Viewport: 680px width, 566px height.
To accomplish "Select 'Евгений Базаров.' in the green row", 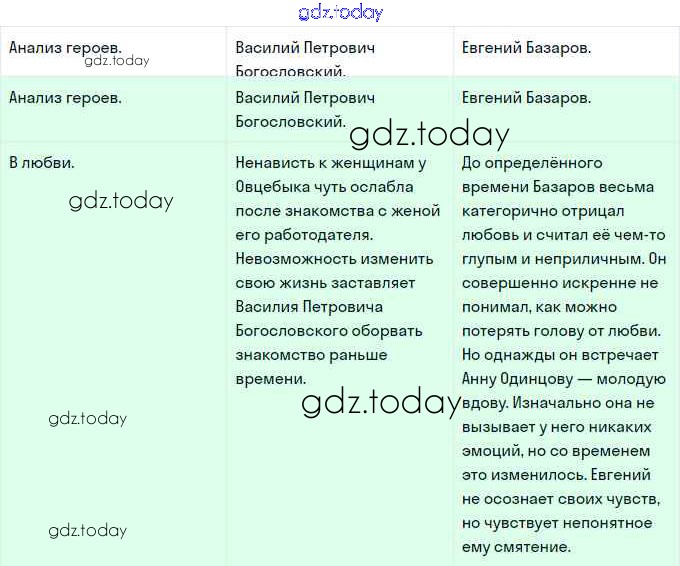I will [527, 98].
